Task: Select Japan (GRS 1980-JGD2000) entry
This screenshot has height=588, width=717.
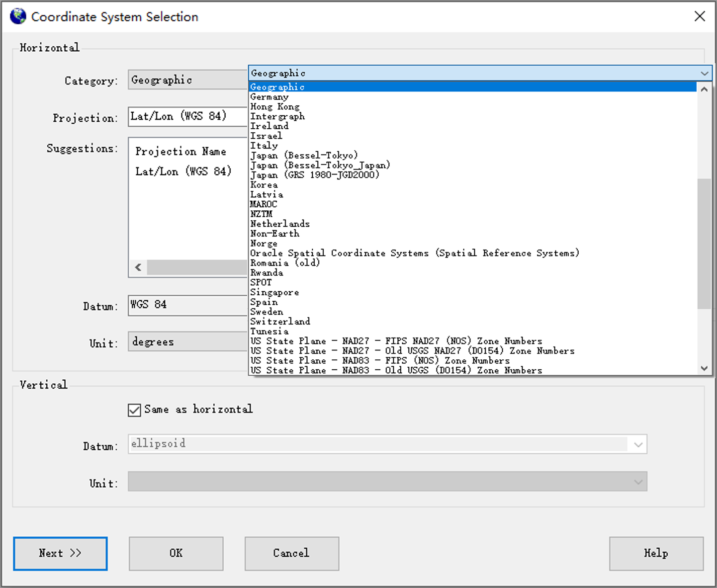Action: point(472,175)
